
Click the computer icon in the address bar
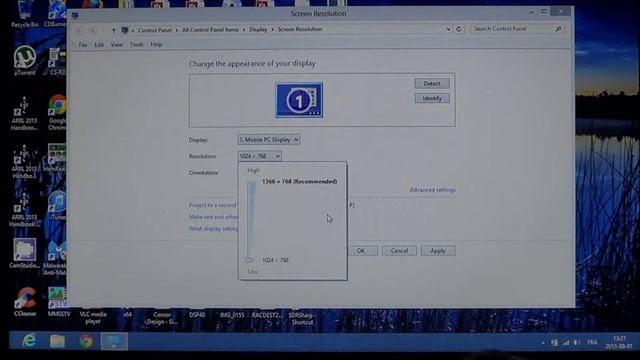tap(125, 30)
